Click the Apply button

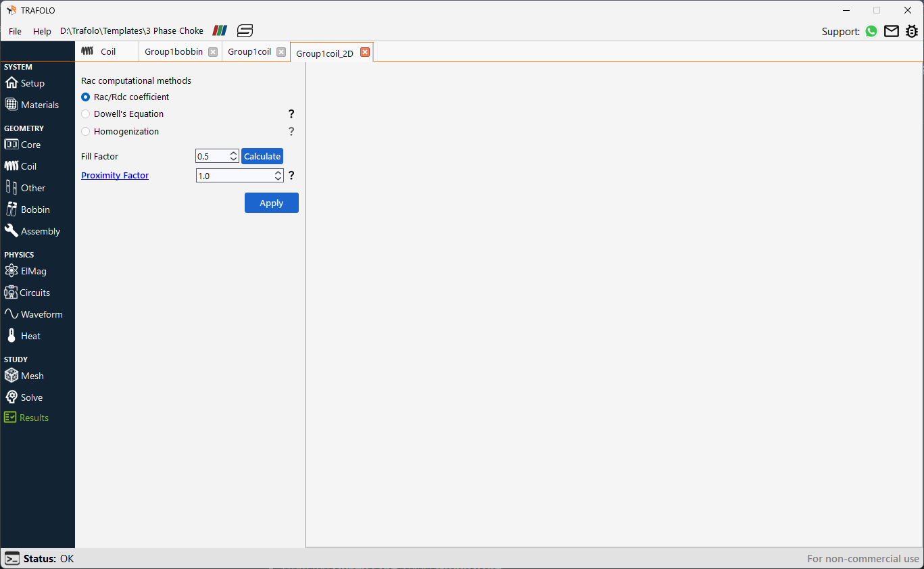tap(272, 203)
